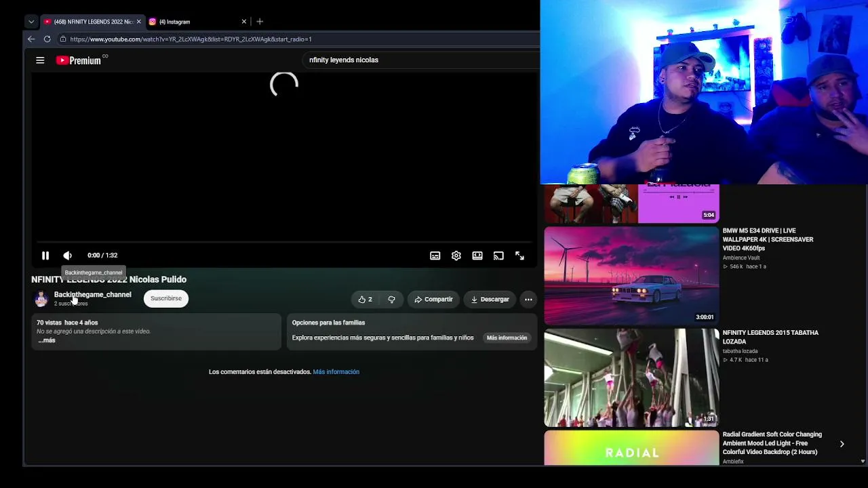Click Más información in the families panel
The height and width of the screenshot is (488, 868).
tap(507, 338)
